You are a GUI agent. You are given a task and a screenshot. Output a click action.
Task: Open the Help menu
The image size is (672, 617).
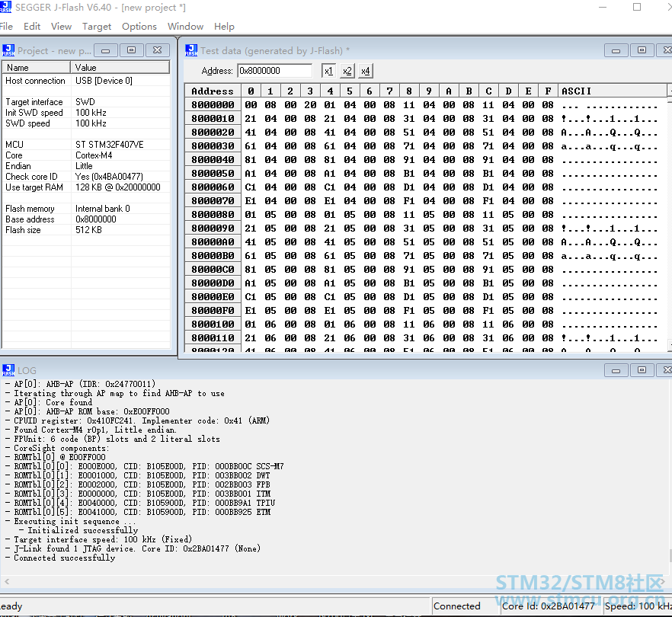[224, 27]
